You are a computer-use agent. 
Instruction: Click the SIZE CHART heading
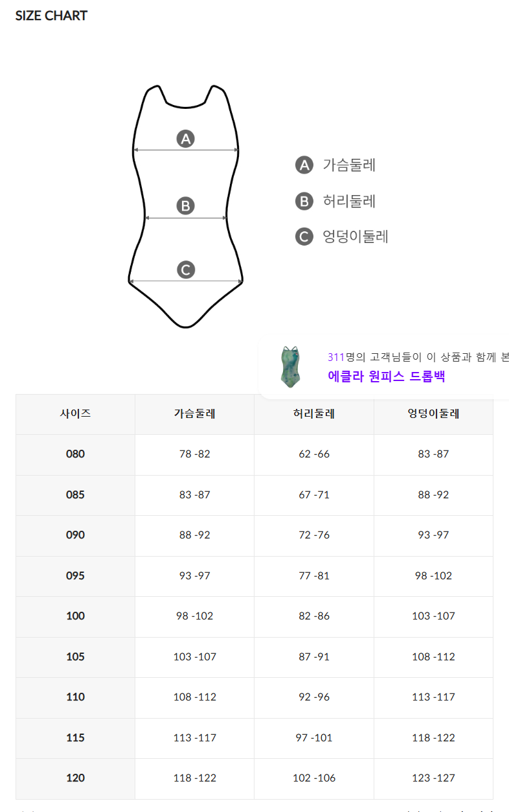(x=51, y=16)
